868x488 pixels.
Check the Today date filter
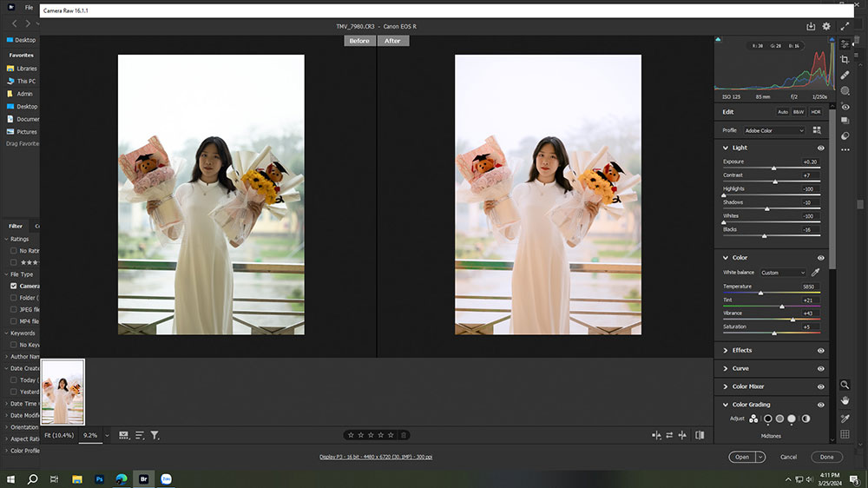(13, 380)
